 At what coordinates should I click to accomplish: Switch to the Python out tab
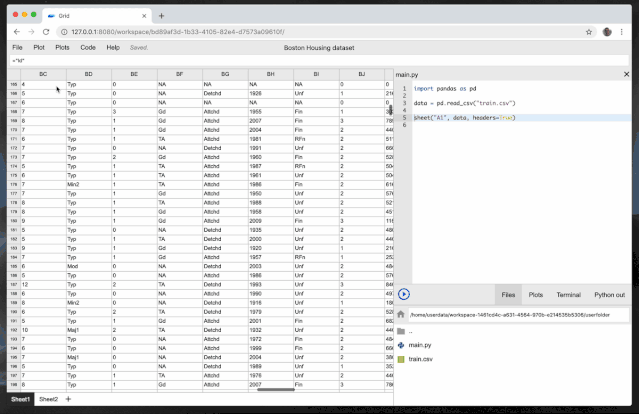coord(609,295)
